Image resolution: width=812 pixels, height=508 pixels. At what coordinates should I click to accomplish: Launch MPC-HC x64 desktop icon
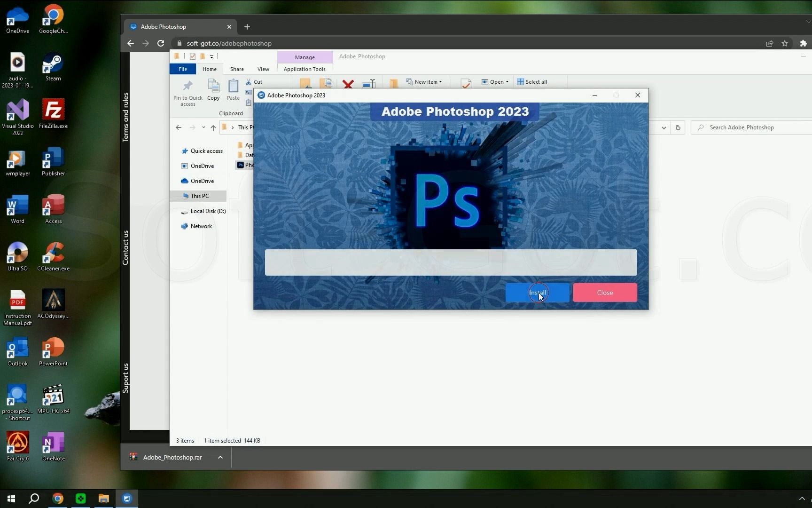(x=53, y=399)
